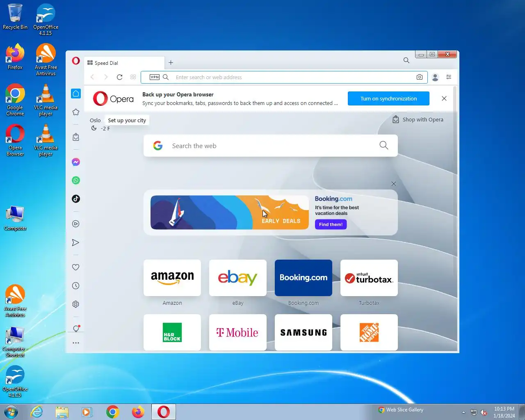Viewport: 525px width, 420px height.
Task: Click the Oslo weather location
Action: coord(95,120)
